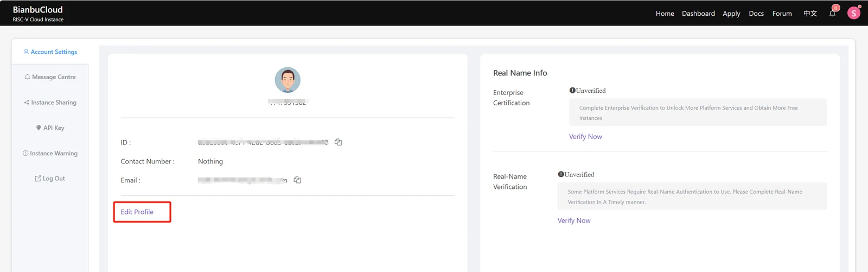Click the Edit Profile link
This screenshot has width=868, height=272.
(137, 212)
